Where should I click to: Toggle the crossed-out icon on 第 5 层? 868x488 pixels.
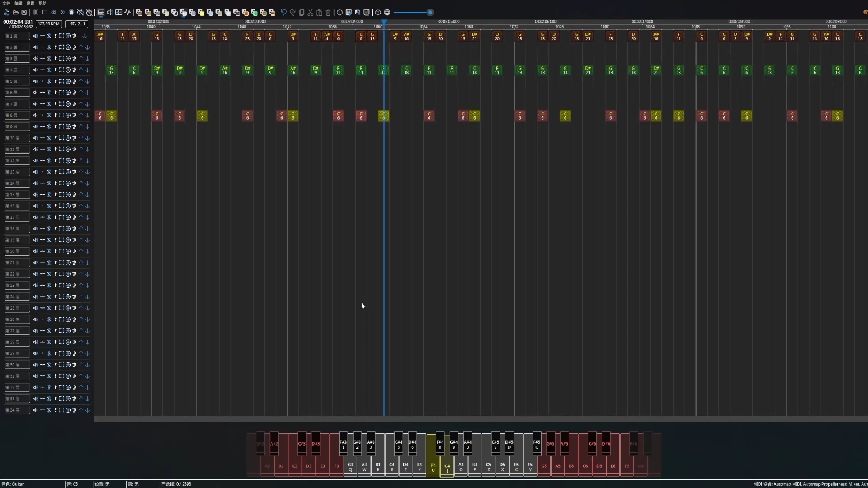(49, 81)
